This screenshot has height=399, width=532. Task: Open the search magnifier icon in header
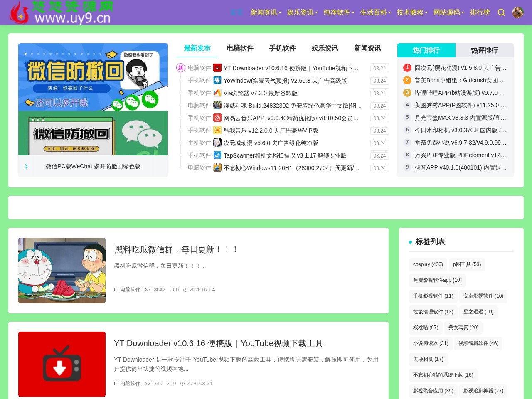[501, 12]
